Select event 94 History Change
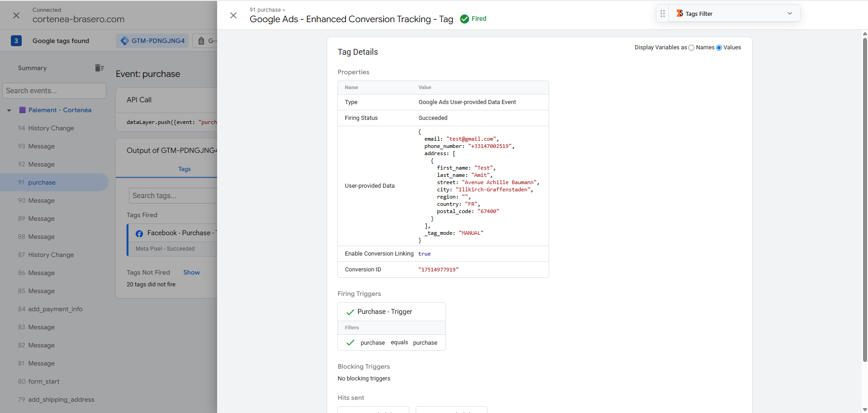868x413 pixels. pyautogui.click(x=54, y=128)
